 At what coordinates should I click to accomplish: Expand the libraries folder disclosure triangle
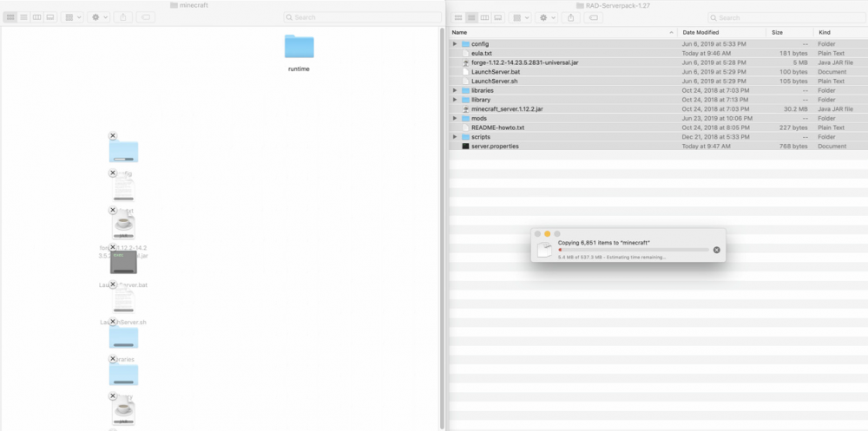(455, 90)
